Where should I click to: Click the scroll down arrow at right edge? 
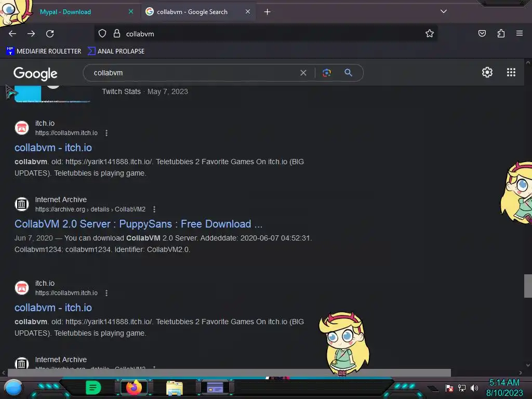click(x=528, y=365)
